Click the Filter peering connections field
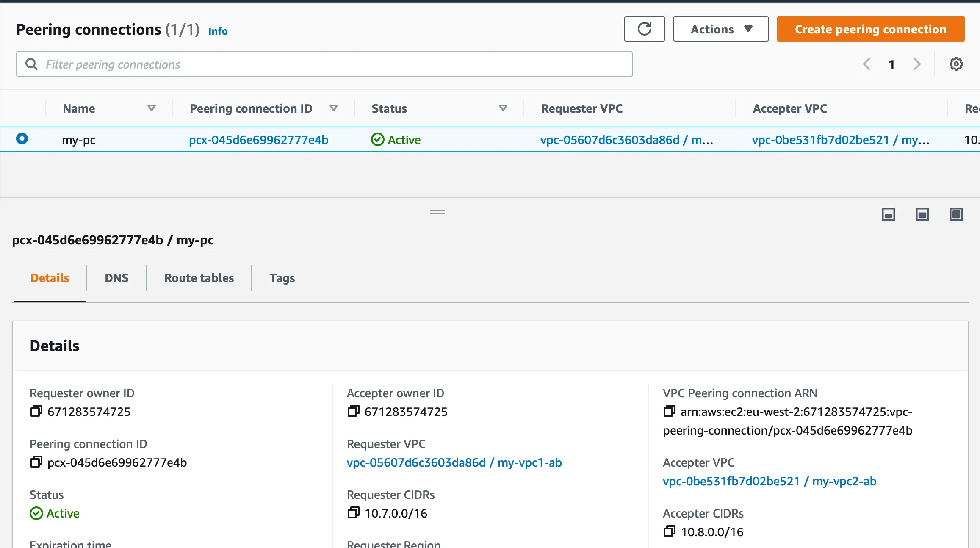This screenshot has width=980, height=548. 324,64
